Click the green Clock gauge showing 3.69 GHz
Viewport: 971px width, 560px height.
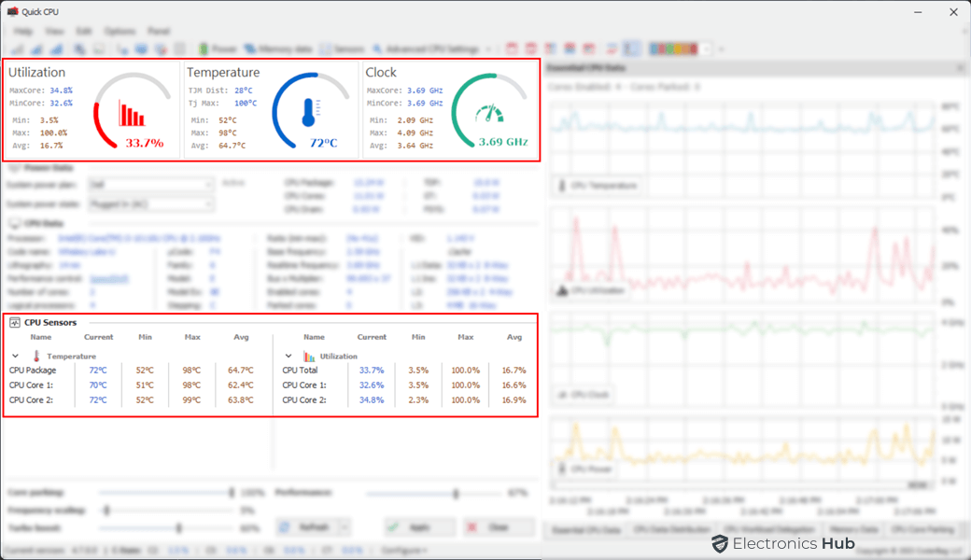coord(489,112)
